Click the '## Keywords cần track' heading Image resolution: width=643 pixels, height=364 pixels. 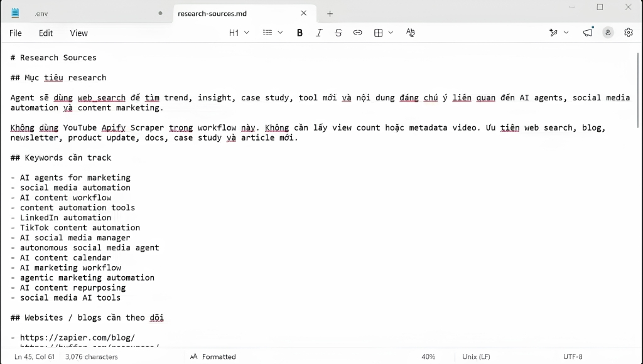click(x=61, y=158)
